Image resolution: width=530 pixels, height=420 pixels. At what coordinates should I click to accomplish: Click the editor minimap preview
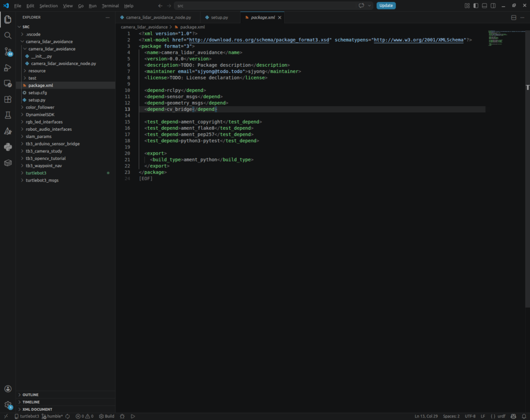(x=506, y=38)
